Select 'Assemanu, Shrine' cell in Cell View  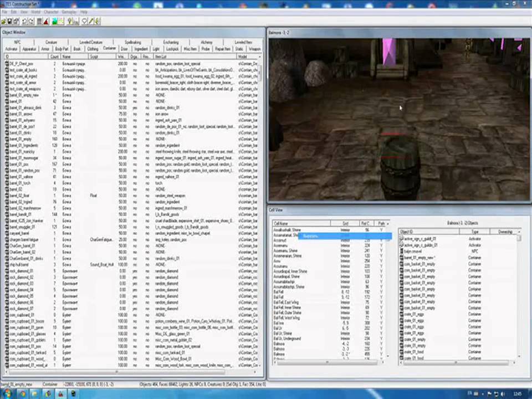pos(329,250)
